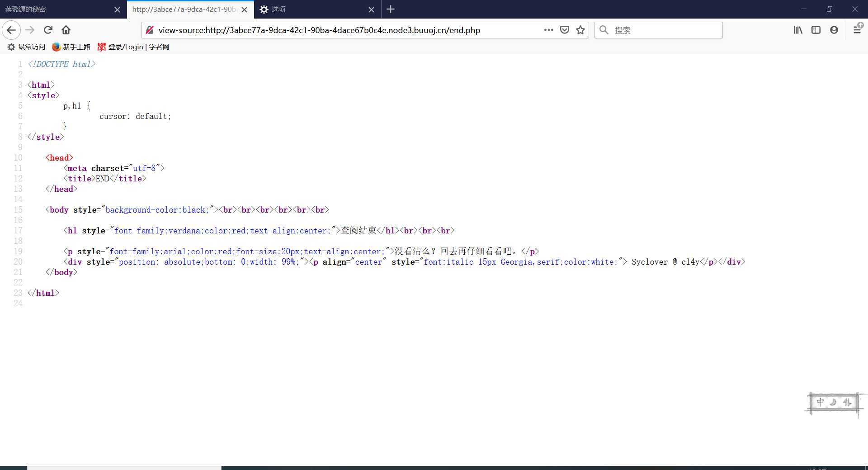The image size is (868, 470).
Task: Click the background-color:black attribute value
Action: click(157, 210)
